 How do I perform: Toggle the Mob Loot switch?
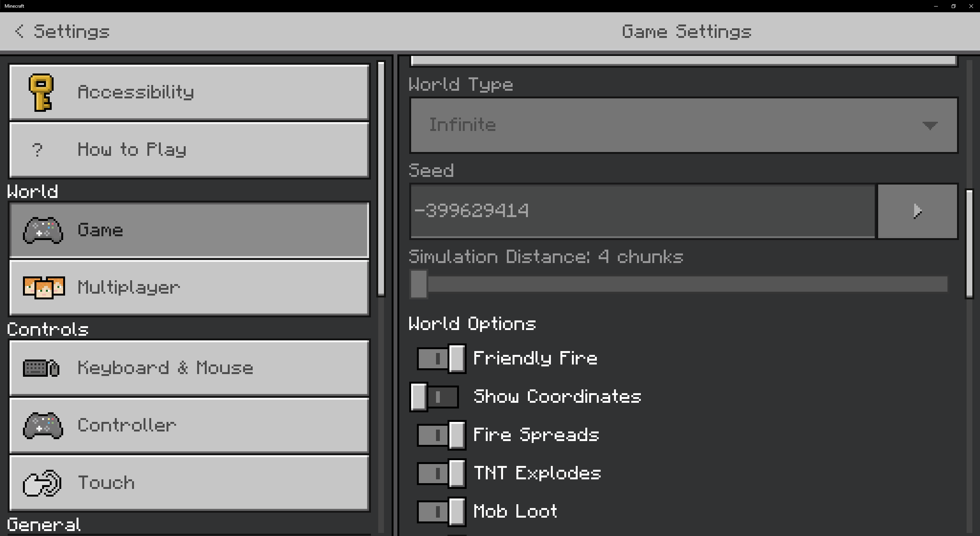click(441, 512)
